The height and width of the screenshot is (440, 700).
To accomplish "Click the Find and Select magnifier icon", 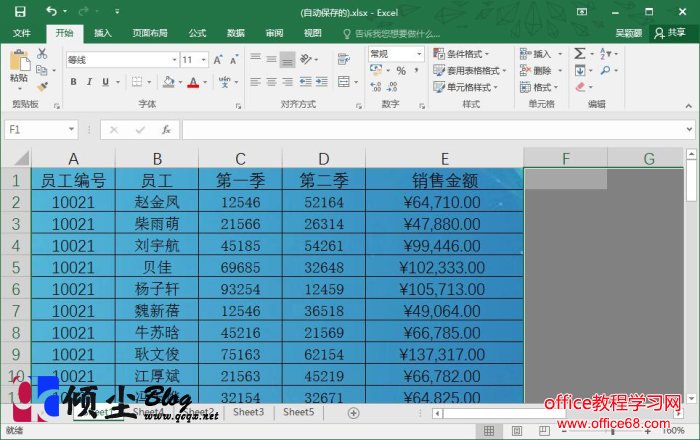I will [605, 70].
